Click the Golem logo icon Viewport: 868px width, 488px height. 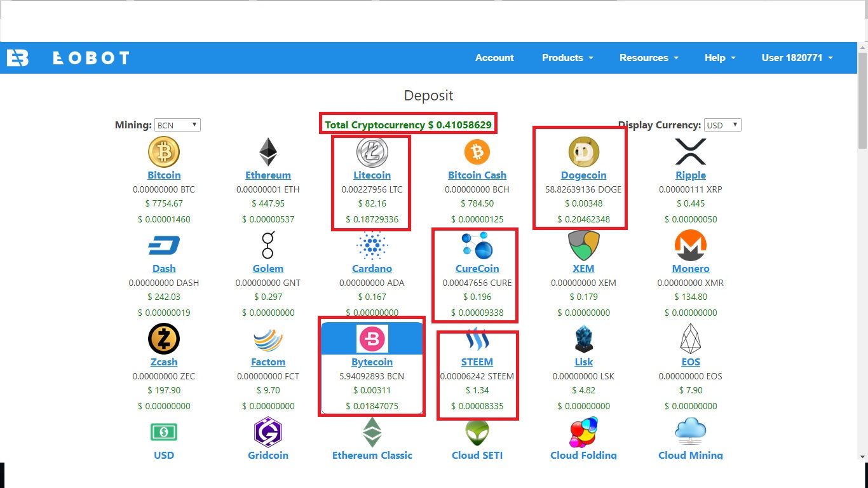(268, 246)
